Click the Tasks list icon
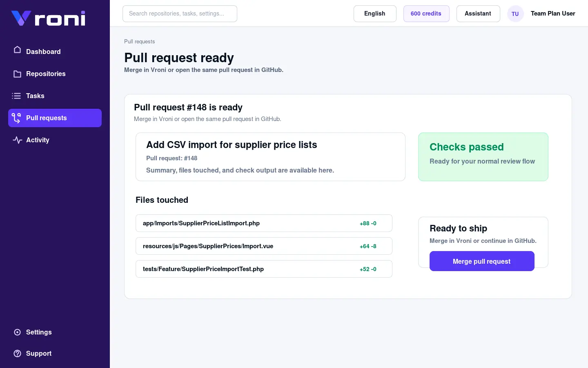This screenshot has height=368, width=588. (16, 96)
